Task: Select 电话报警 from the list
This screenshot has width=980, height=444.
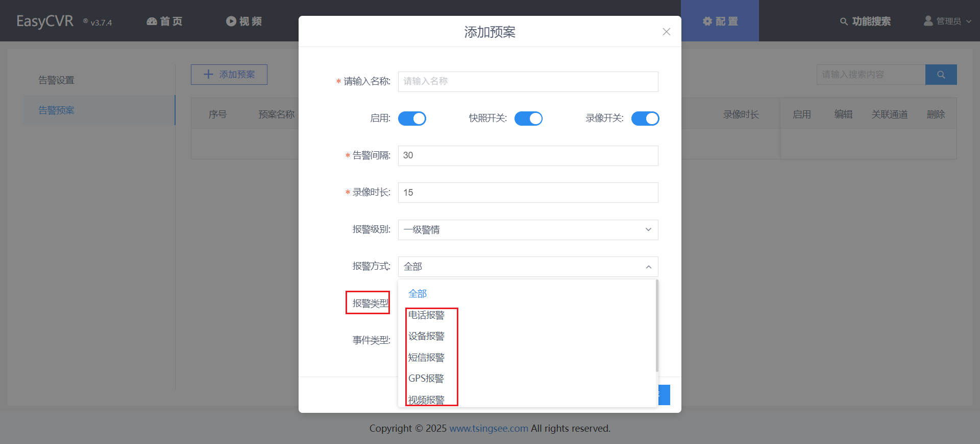Action: pos(426,315)
